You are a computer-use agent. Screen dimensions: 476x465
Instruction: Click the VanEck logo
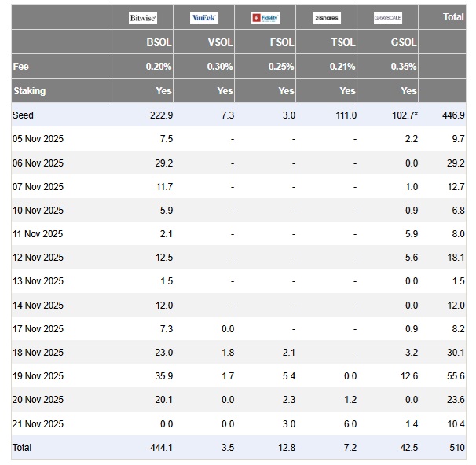coord(204,18)
